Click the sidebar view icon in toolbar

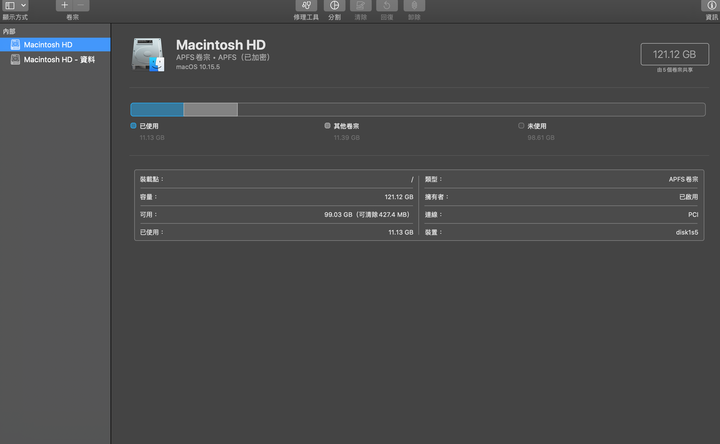click(x=10, y=6)
